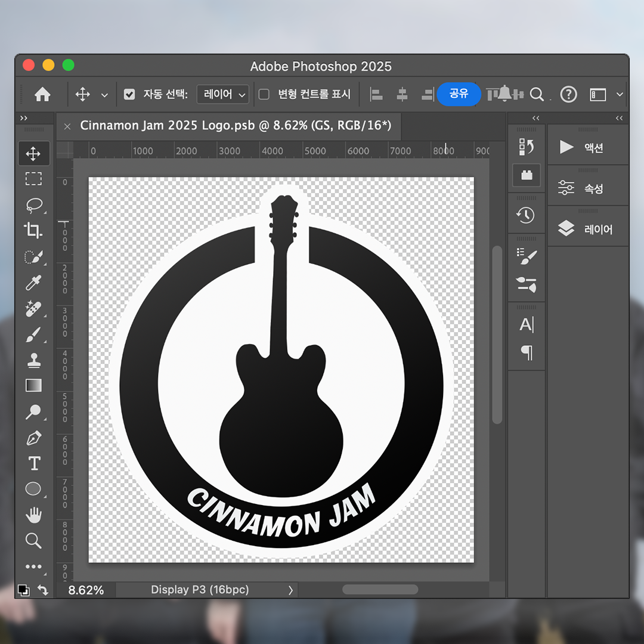The height and width of the screenshot is (644, 644).
Task: Close the Cinnamon Jam 2025 Logo.psb tab
Action: (67, 126)
